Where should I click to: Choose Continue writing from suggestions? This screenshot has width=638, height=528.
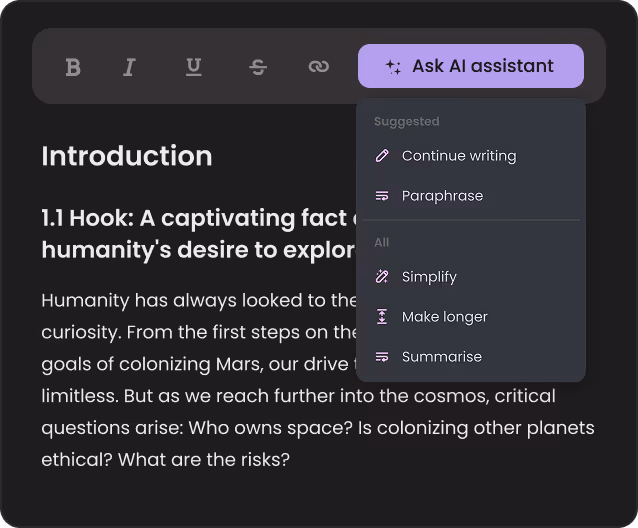point(471,156)
